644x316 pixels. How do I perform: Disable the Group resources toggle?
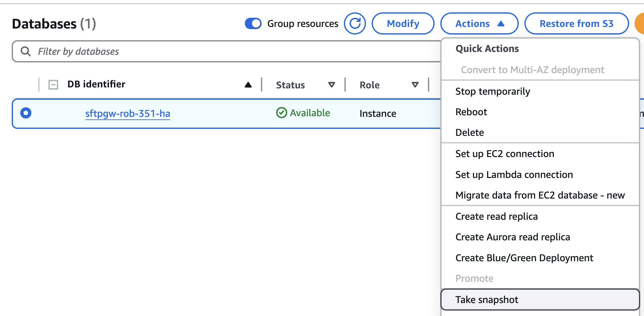pyautogui.click(x=253, y=23)
